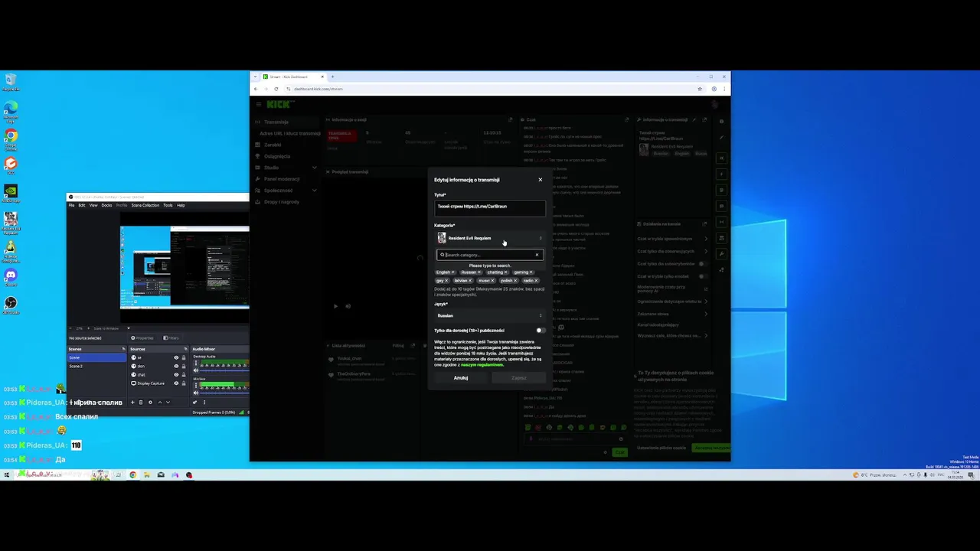The image size is (980, 551).
Task: Click the Kick hamburger menu icon
Action: [x=259, y=104]
